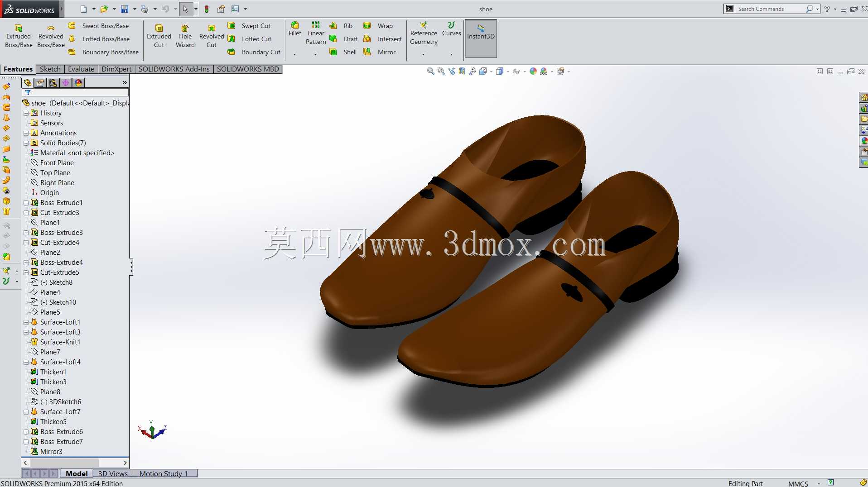Create a Linear Pattern
This screenshot has width=868, height=487.
click(316, 33)
